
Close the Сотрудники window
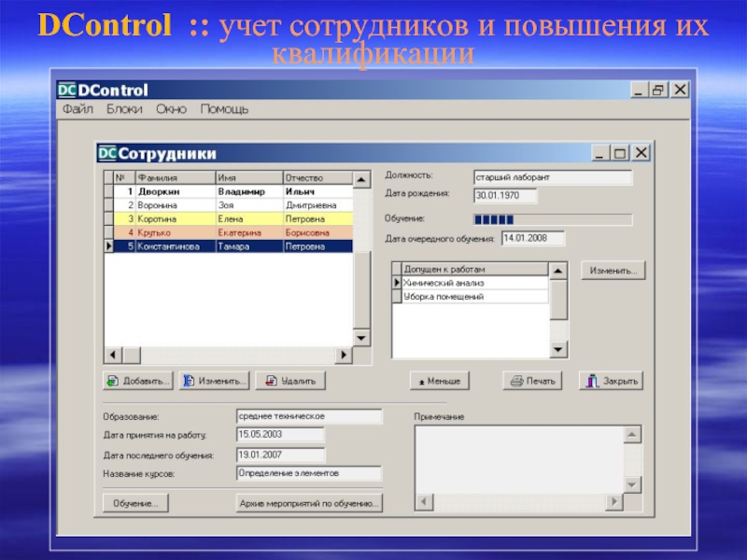[x=641, y=153]
